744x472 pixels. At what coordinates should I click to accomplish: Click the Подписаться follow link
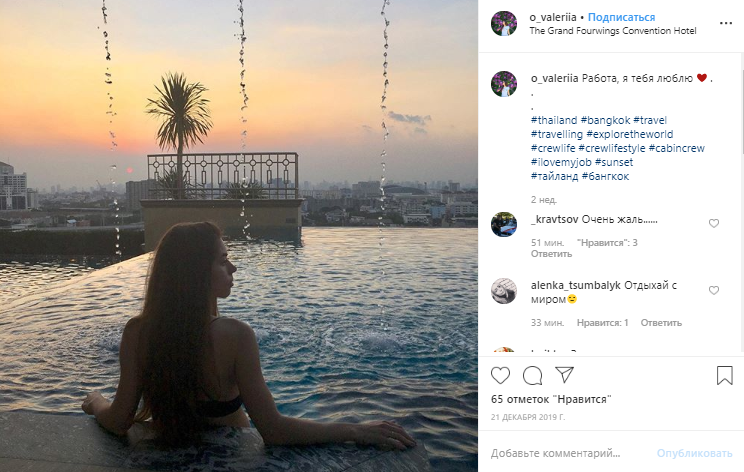point(621,17)
